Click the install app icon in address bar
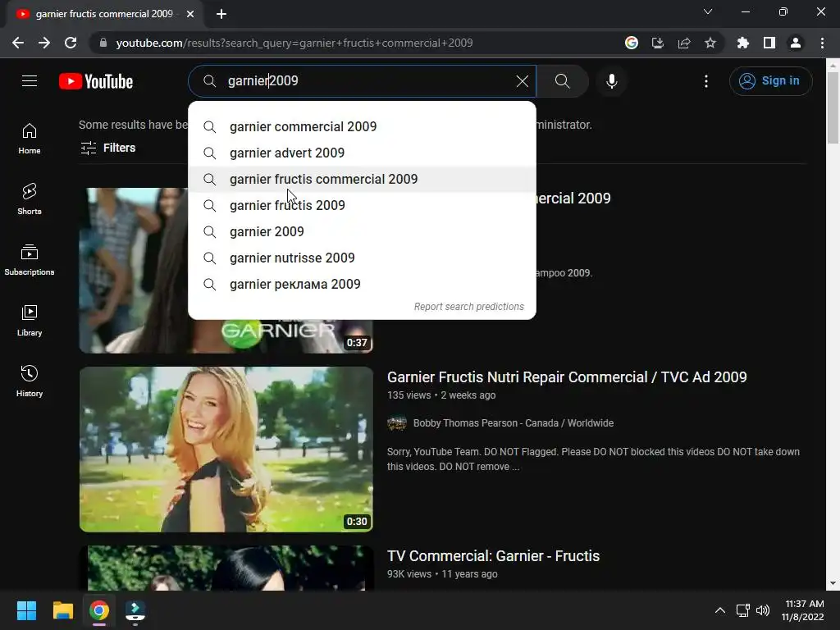This screenshot has width=840, height=630. (658, 43)
